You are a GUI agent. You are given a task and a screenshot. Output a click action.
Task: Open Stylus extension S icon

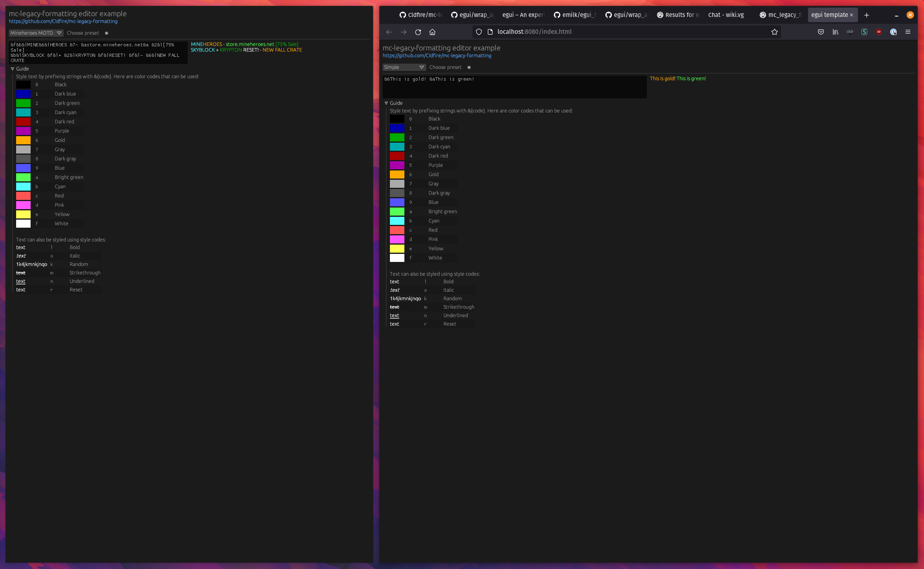864,32
